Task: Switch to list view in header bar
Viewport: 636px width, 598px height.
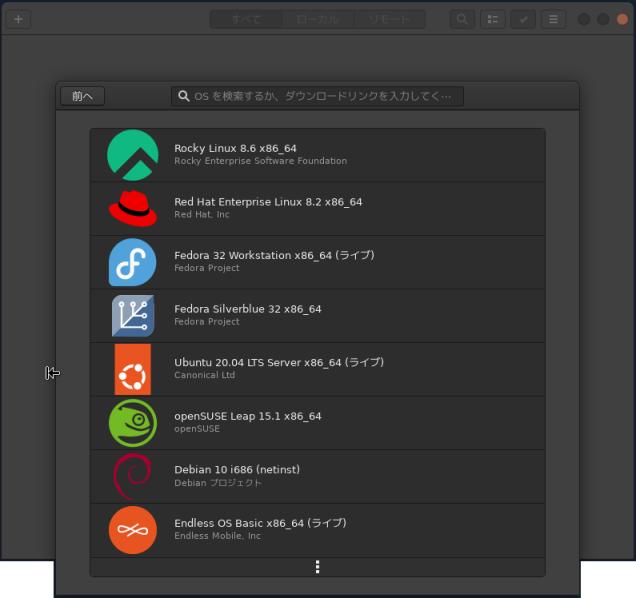Action: tap(492, 19)
